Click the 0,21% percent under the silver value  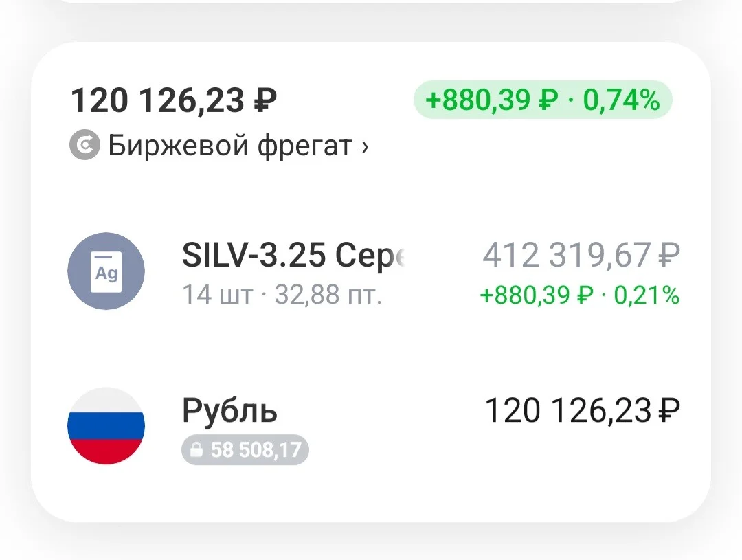point(647,295)
